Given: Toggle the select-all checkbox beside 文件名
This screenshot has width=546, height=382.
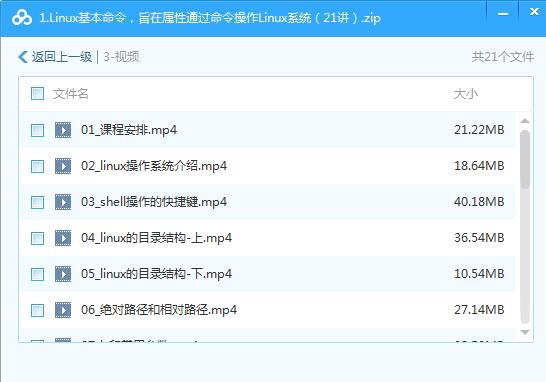Looking at the screenshot, I should (37, 94).
